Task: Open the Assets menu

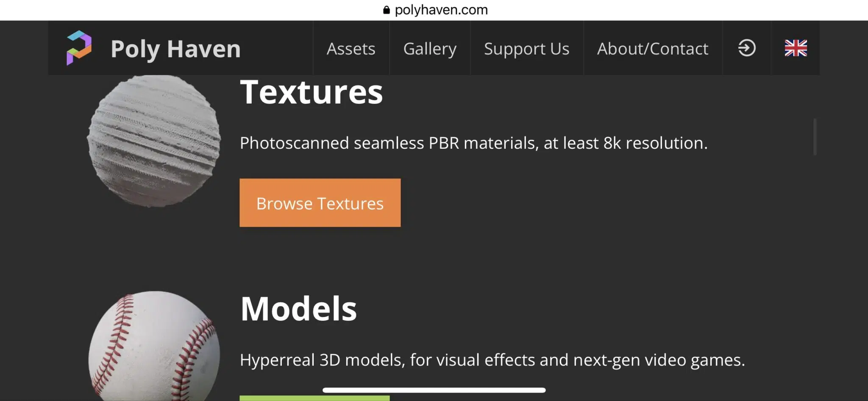Action: tap(351, 49)
